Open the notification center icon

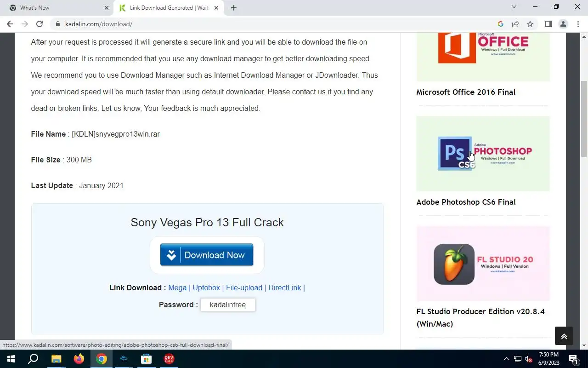[x=573, y=359]
